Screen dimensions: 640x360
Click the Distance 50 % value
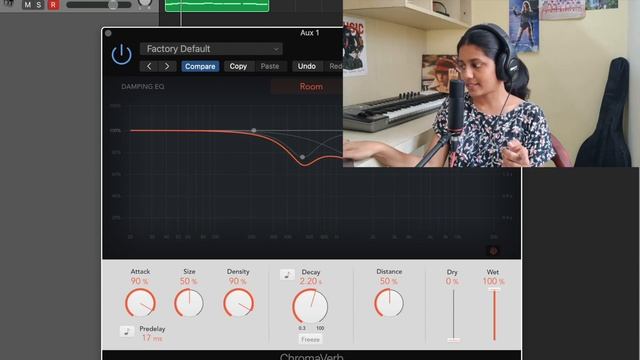[x=389, y=281]
